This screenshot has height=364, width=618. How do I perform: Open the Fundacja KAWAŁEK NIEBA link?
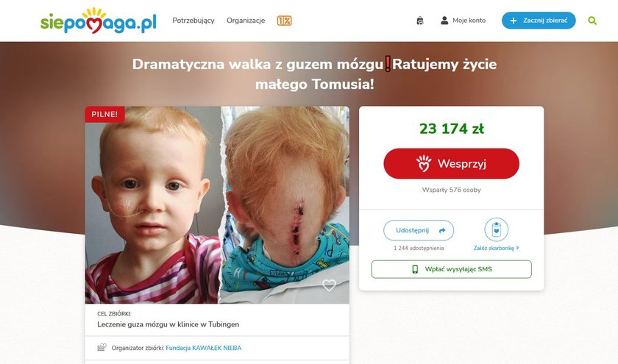pyautogui.click(x=203, y=348)
